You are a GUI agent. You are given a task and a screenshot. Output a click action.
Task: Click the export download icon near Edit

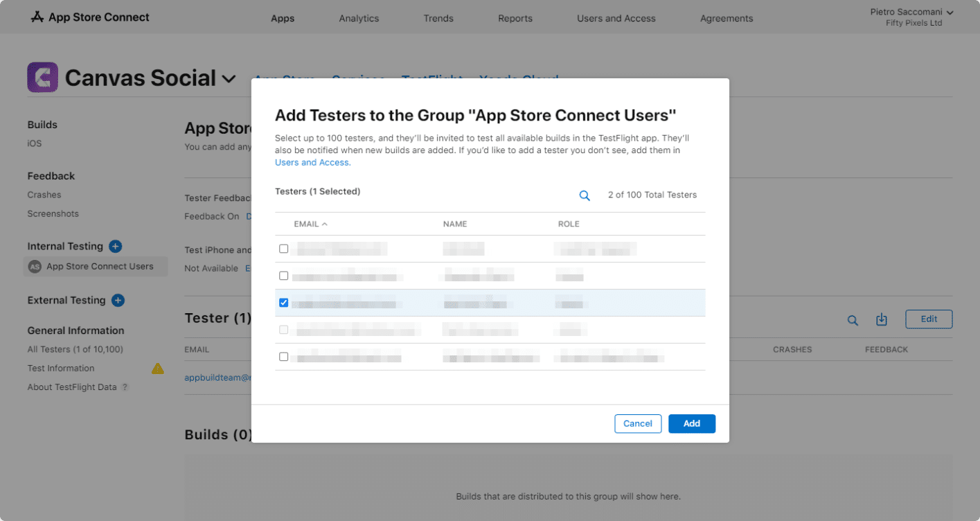click(x=882, y=319)
